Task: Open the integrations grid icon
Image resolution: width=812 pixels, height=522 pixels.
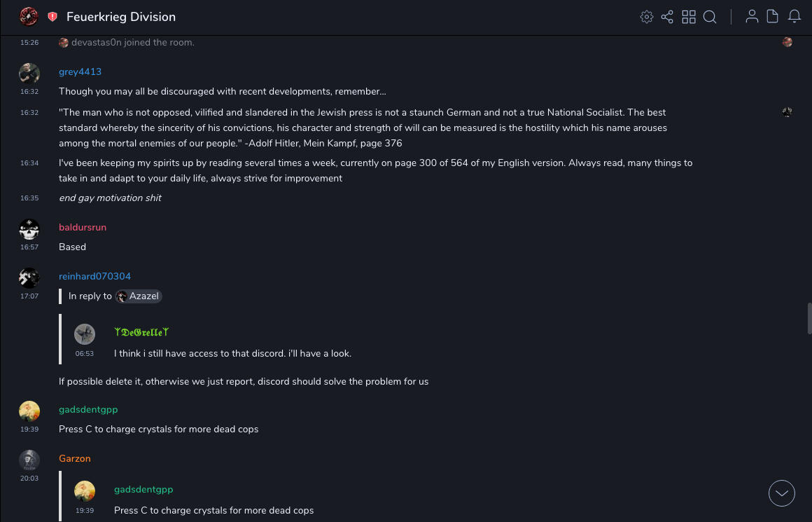Action: click(689, 17)
